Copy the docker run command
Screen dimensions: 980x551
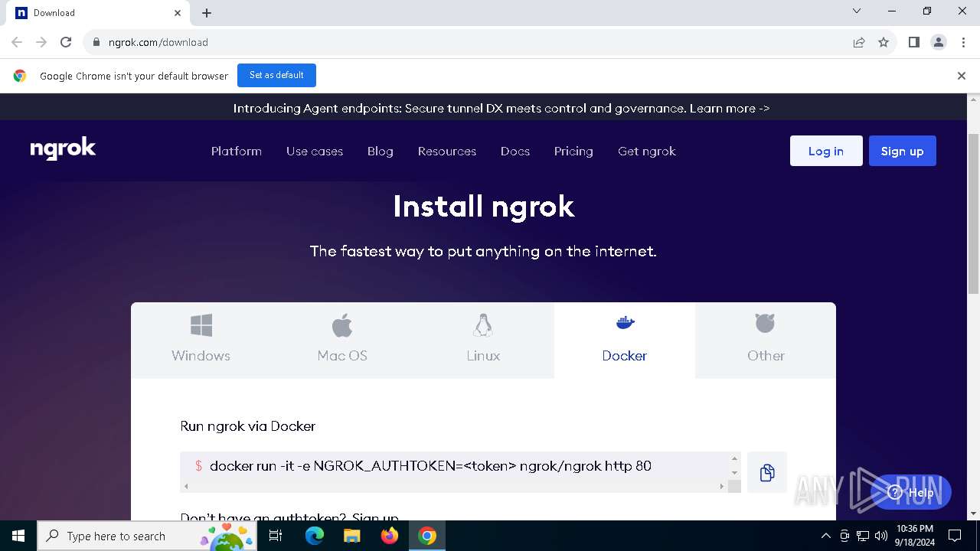(x=767, y=472)
